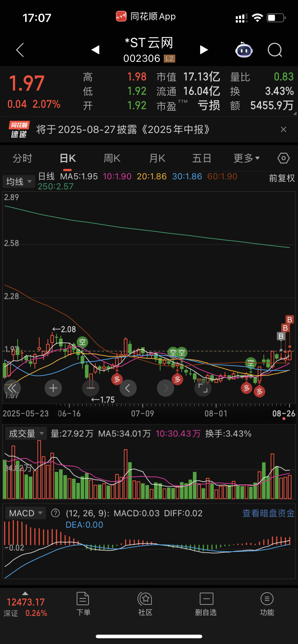Image resolution: width=298 pixels, height=644 pixels.
Task: Go to previous stock with left triangle
Action: click(95, 50)
